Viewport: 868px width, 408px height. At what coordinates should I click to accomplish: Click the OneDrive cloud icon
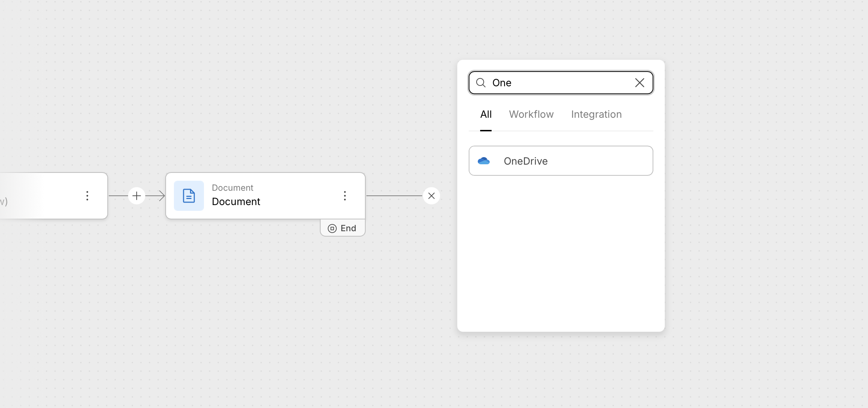click(484, 161)
